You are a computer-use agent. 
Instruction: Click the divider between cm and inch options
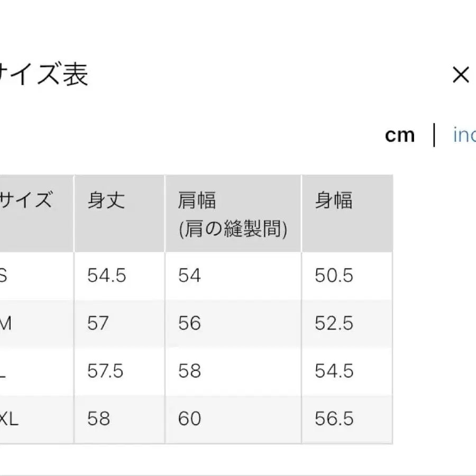coord(434,136)
